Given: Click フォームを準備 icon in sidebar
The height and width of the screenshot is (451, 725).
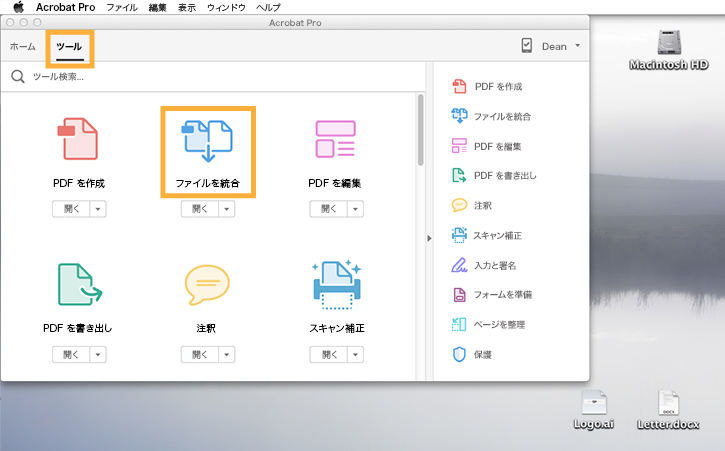Looking at the screenshot, I should (459, 295).
